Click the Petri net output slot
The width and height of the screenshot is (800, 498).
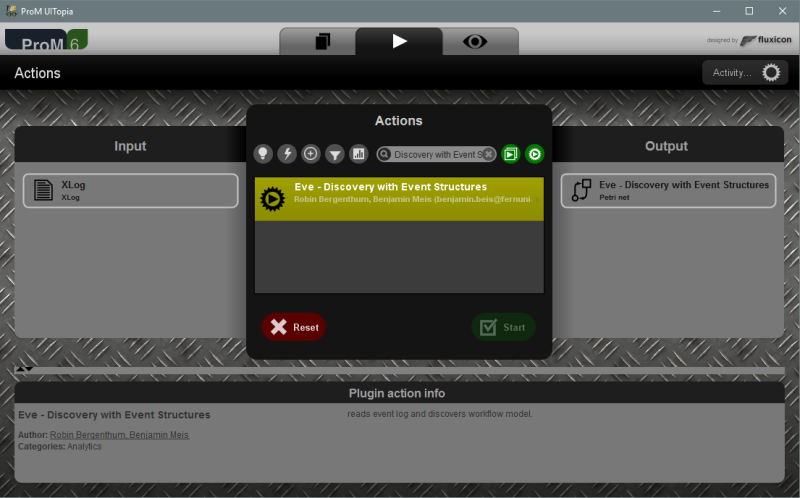(668, 190)
